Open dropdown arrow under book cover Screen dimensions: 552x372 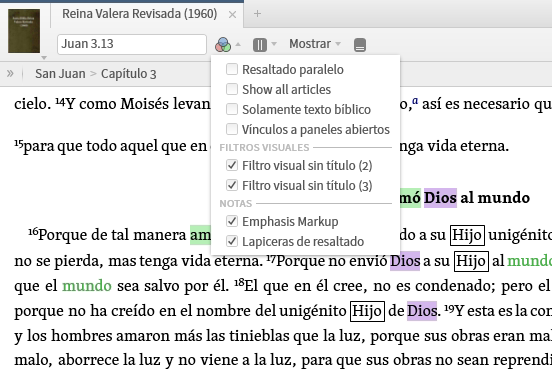pyautogui.click(x=44, y=57)
